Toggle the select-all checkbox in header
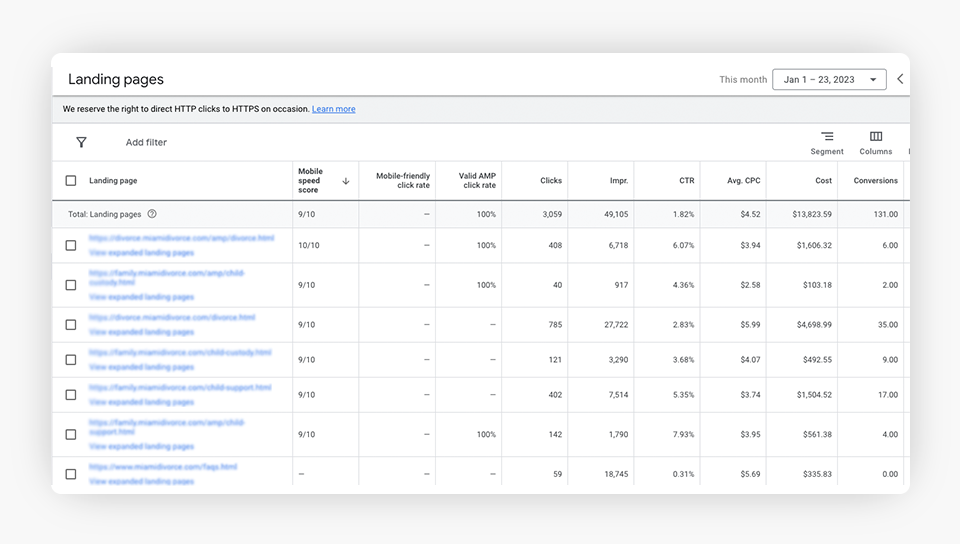This screenshot has height=544, width=960. [x=71, y=181]
